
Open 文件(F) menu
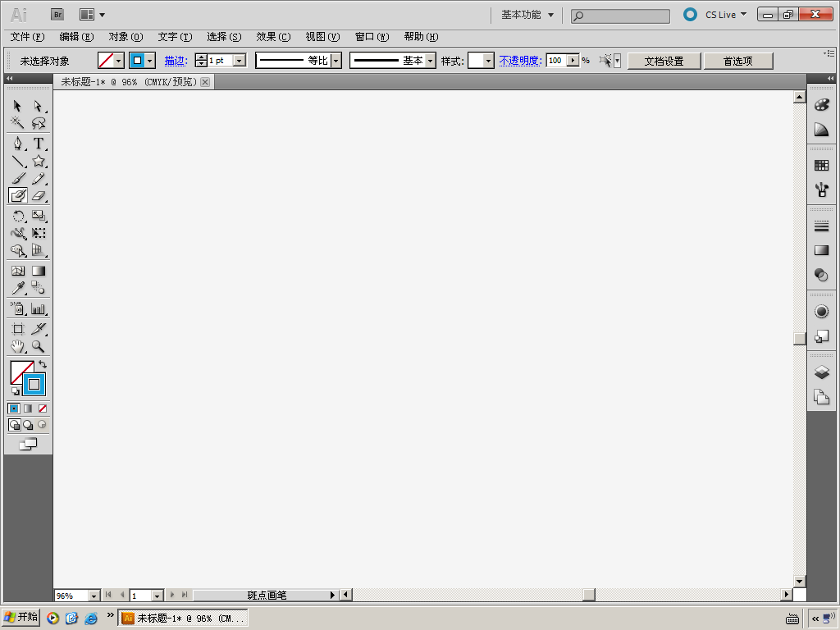27,36
